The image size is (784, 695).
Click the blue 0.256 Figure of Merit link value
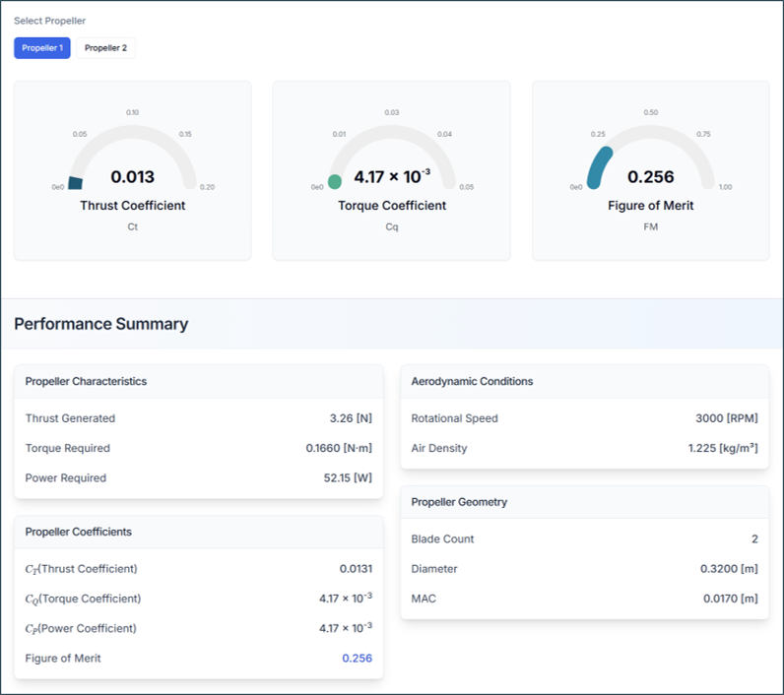(x=357, y=658)
